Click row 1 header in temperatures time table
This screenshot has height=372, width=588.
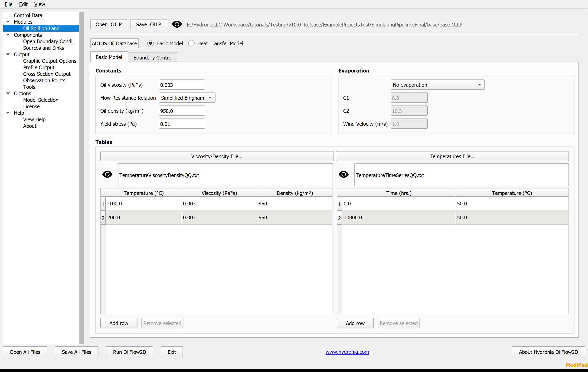340,204
